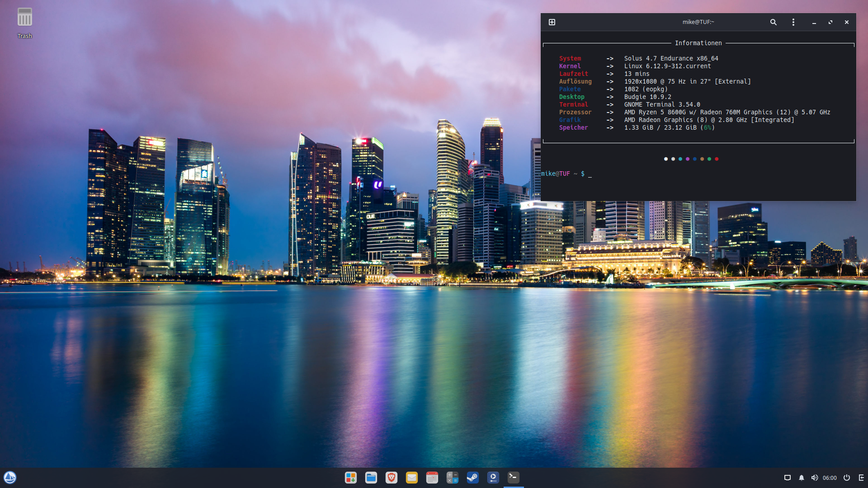Launch the mail client from the taskbar
This screenshot has width=868, height=488.
click(x=412, y=478)
